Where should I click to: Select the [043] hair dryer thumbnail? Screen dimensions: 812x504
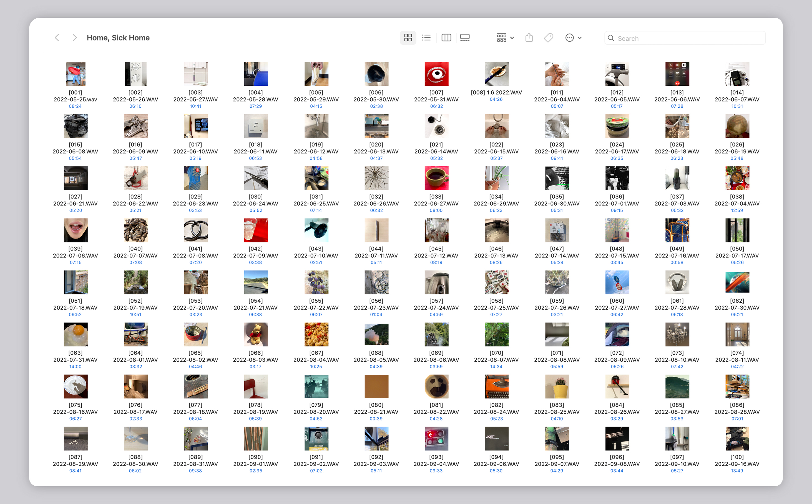[x=316, y=230]
